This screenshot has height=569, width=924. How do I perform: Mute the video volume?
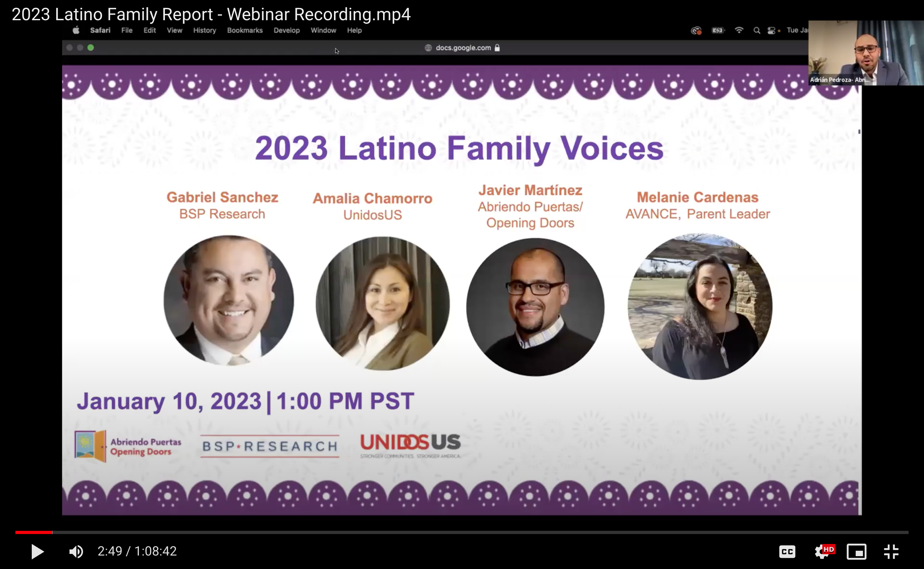coord(76,551)
